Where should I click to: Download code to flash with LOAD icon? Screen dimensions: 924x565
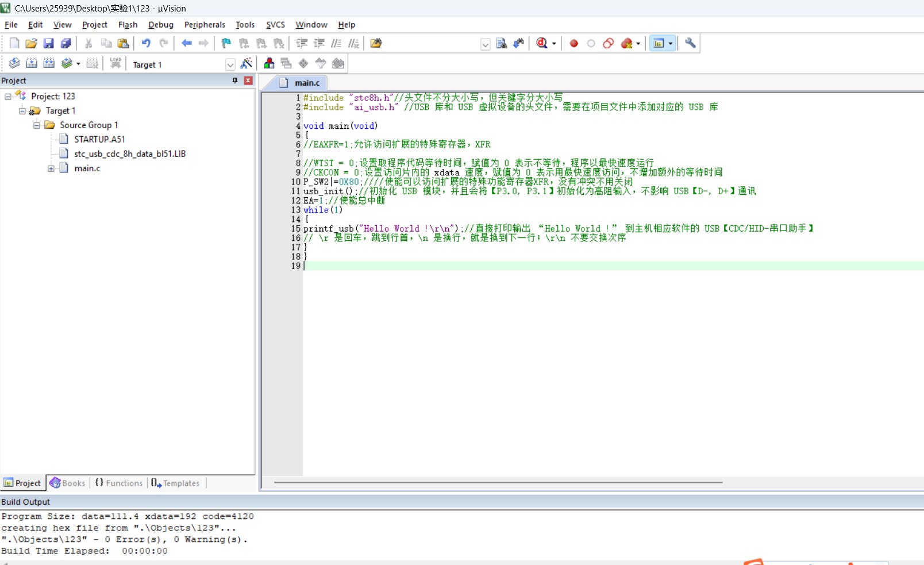pyautogui.click(x=115, y=63)
